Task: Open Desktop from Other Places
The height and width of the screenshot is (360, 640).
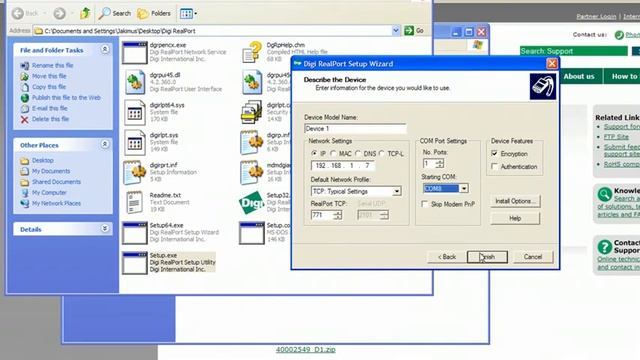Action: point(43,160)
